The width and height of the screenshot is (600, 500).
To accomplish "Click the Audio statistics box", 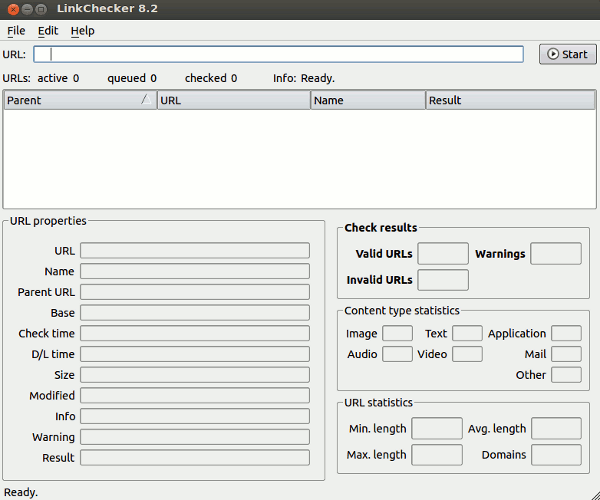I will [x=398, y=354].
